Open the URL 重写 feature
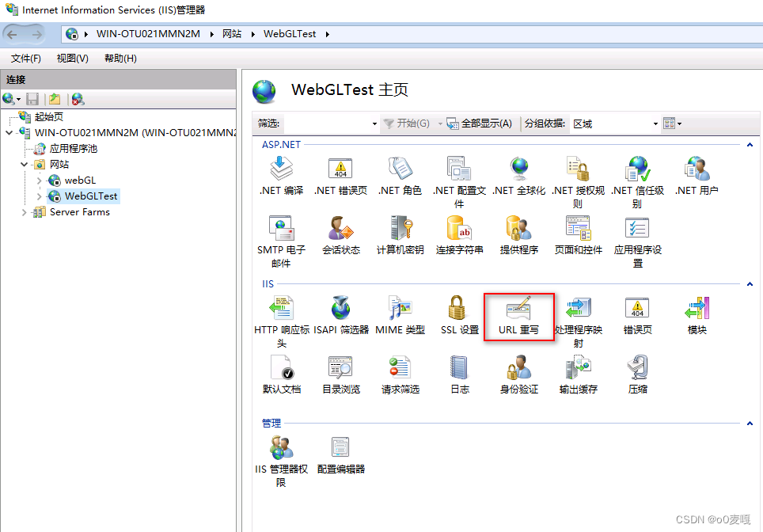This screenshot has height=532, width=763. pyautogui.click(x=518, y=315)
